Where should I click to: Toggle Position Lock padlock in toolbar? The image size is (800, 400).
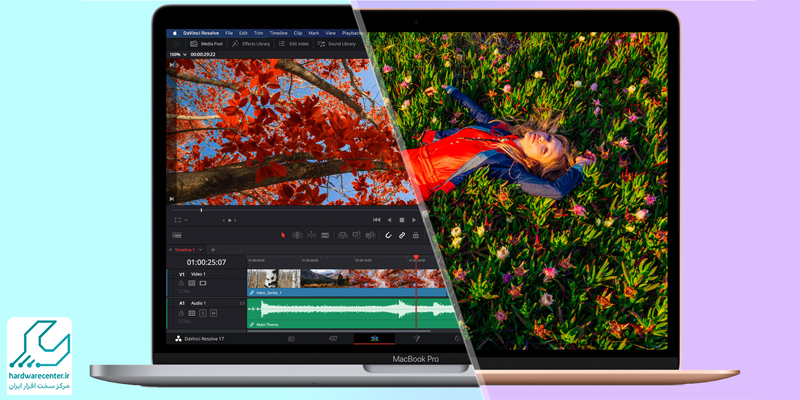coord(415,235)
